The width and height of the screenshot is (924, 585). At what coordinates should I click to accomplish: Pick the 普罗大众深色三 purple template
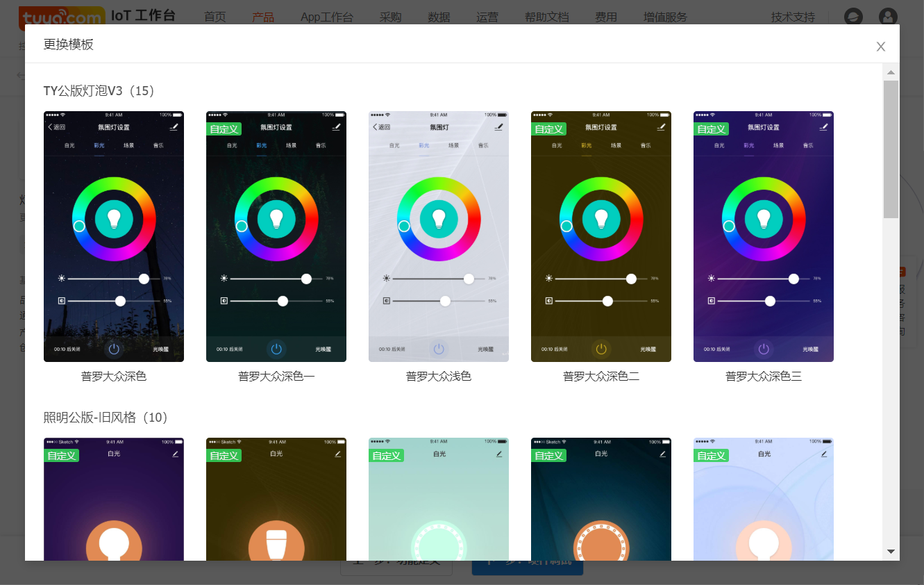pos(764,236)
